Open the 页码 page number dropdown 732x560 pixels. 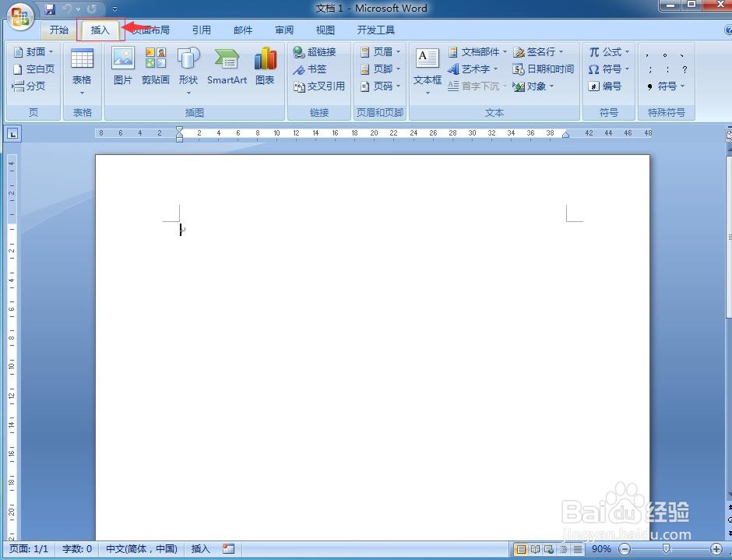tap(381, 86)
